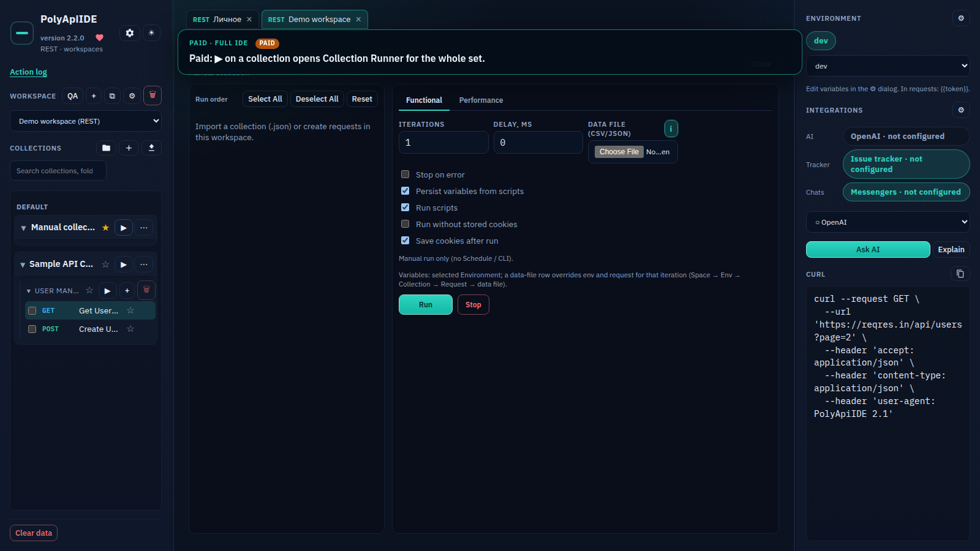
Task: Collapse the USER MAN... folder
Action: point(29,291)
